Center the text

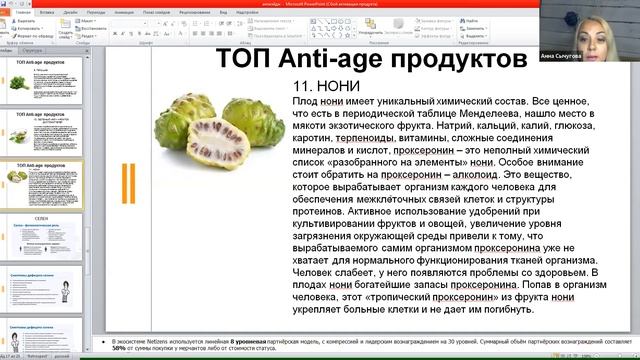(203, 33)
